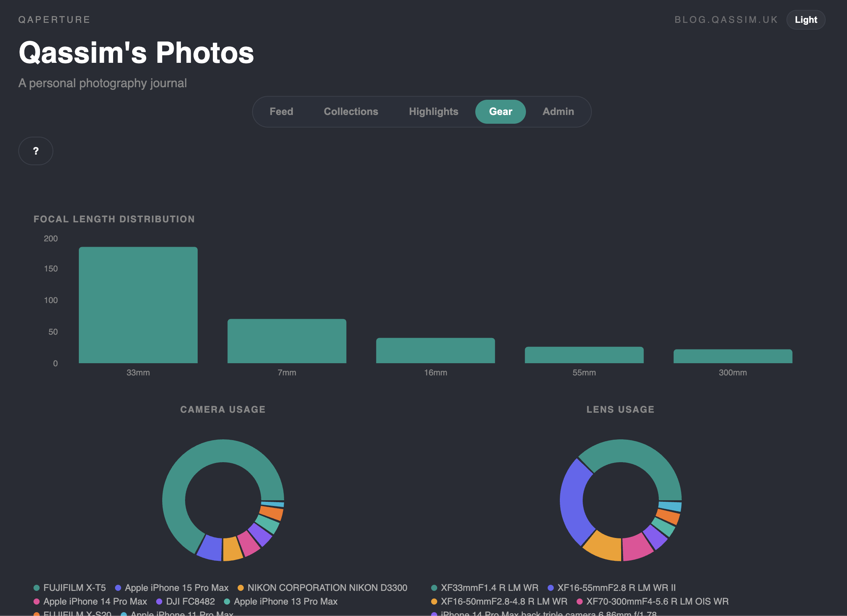The image size is (847, 616).
Task: Toggle XF33mmF1.4 R LM WR legend entry
Action: [x=489, y=587]
